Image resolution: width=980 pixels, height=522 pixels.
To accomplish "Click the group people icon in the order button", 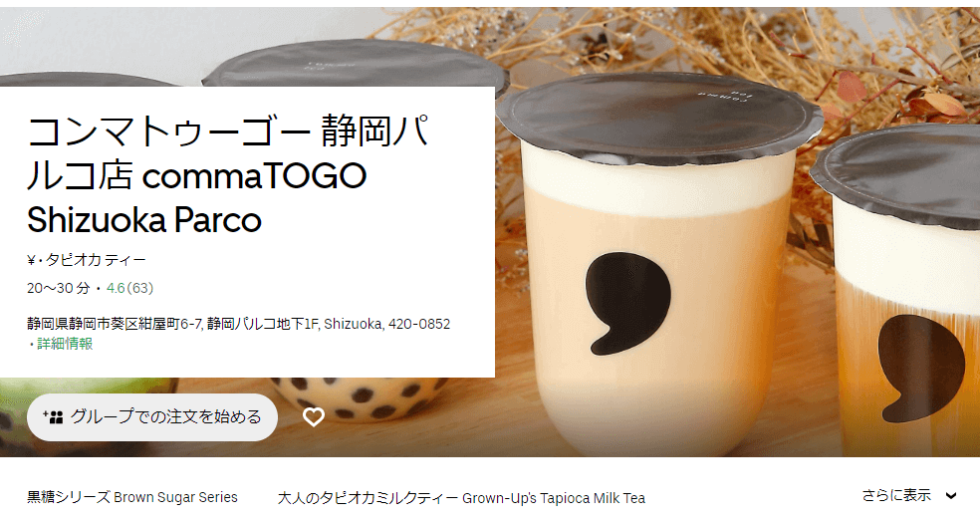I will pyautogui.click(x=53, y=417).
